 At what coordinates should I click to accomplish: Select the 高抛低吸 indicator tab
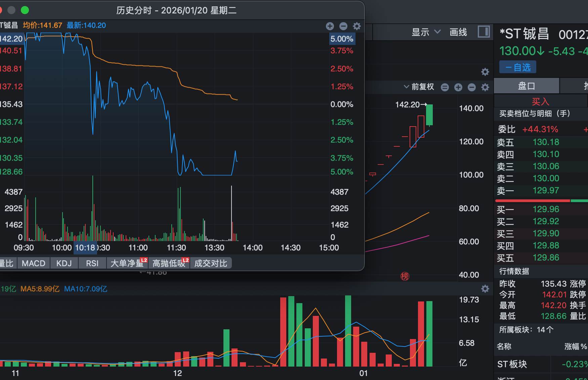tap(169, 263)
